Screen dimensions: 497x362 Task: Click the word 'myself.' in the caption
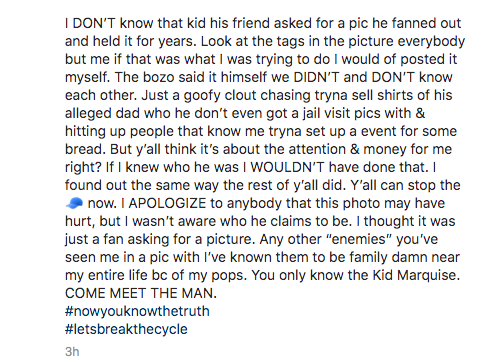coord(87,78)
